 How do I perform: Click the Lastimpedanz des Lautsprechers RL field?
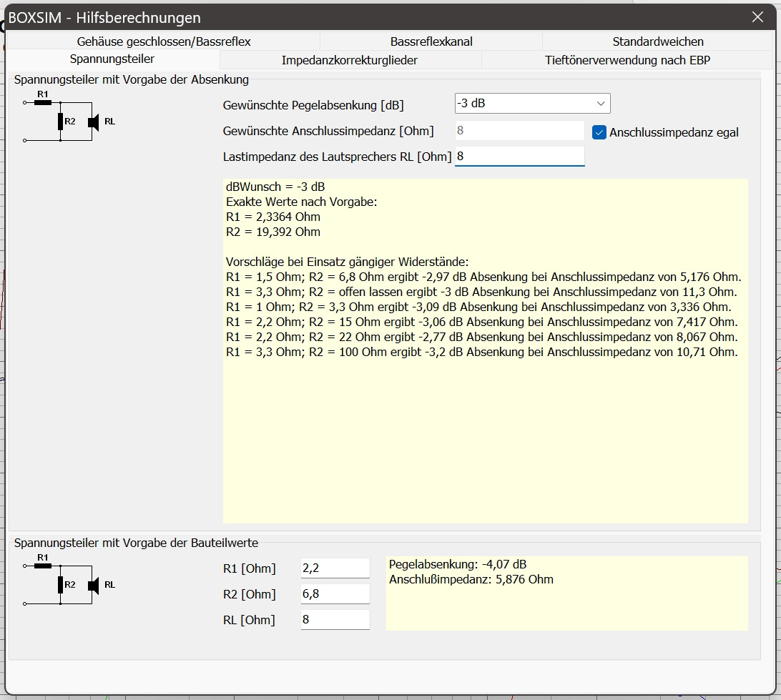(x=519, y=157)
